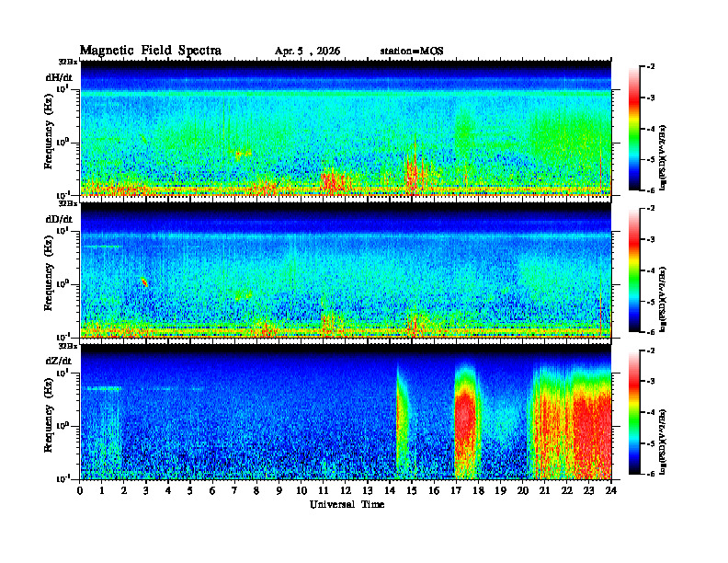Click the dD/dt spectrogram color bar

tap(634, 270)
